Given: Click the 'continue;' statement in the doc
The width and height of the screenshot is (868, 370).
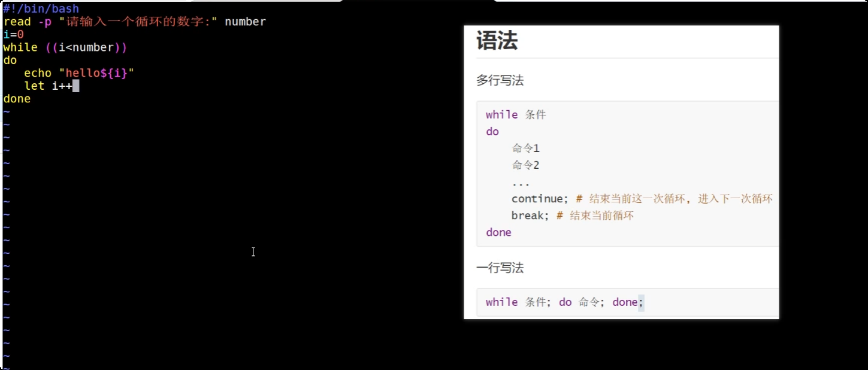Looking at the screenshot, I should tap(540, 199).
